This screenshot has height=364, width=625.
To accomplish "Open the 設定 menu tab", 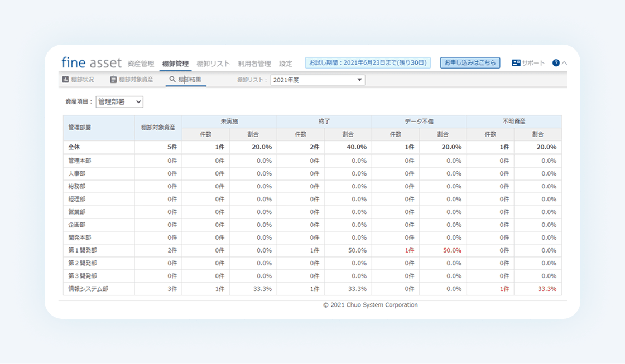I will [285, 64].
